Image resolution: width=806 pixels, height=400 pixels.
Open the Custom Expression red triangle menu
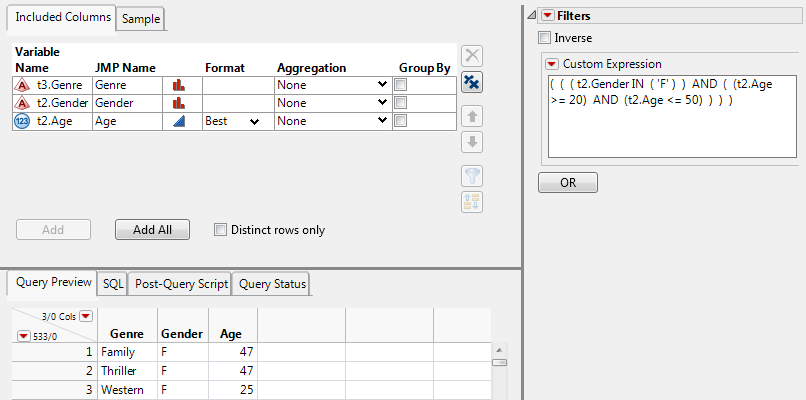click(551, 64)
